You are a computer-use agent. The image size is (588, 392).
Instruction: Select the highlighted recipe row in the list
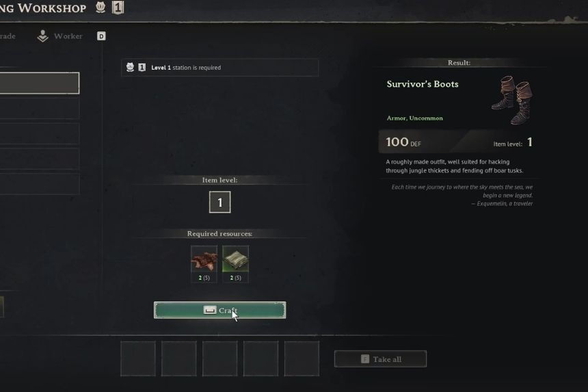click(40, 83)
